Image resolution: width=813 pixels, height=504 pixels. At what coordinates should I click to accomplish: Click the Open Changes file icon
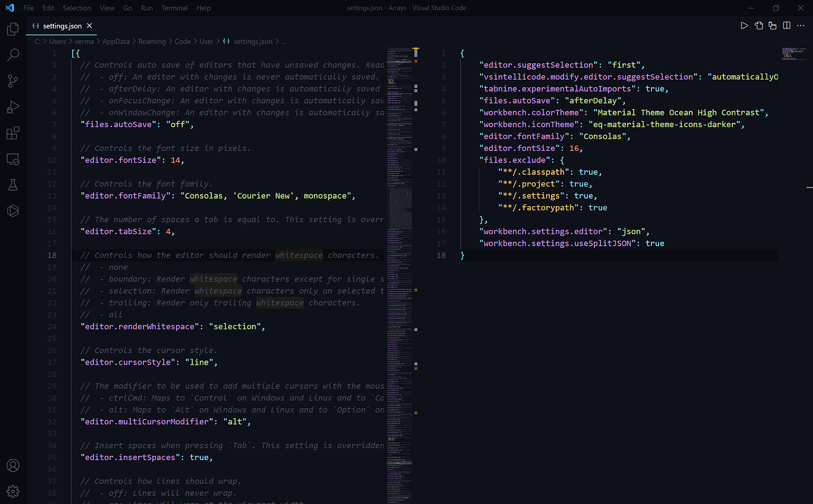coord(758,26)
